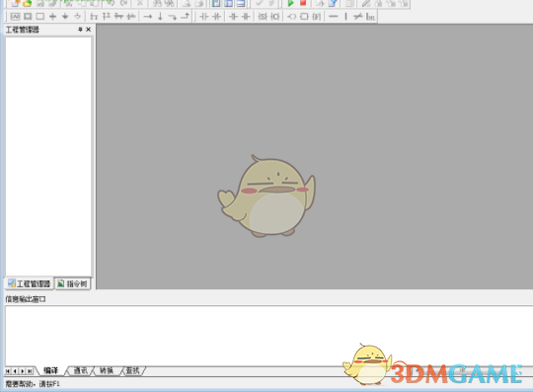Insert the {F} function block instruction

(x=317, y=16)
